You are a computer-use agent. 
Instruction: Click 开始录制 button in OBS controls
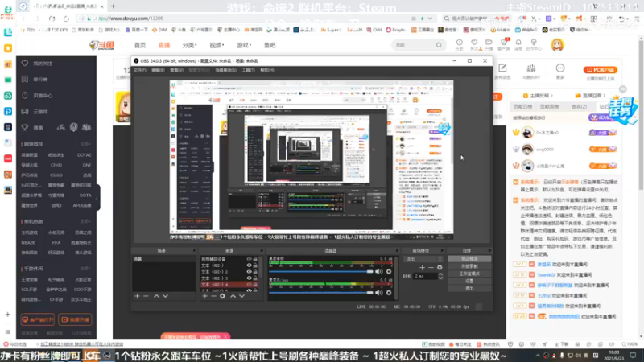click(469, 266)
